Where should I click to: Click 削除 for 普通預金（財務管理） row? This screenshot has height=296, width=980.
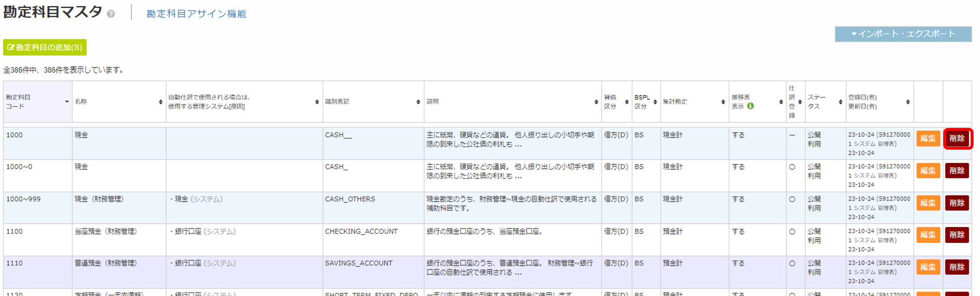[x=957, y=267]
